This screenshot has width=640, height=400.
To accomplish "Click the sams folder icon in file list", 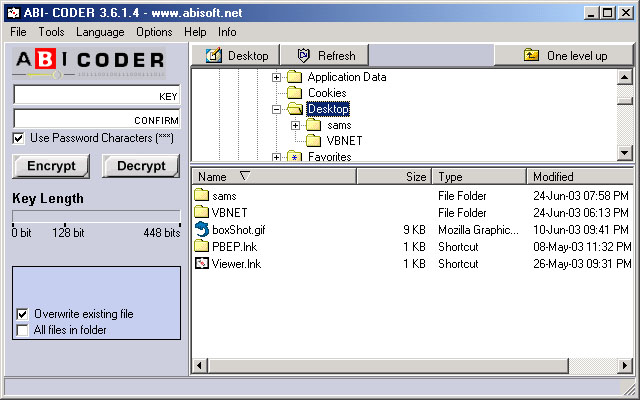I will click(202, 195).
